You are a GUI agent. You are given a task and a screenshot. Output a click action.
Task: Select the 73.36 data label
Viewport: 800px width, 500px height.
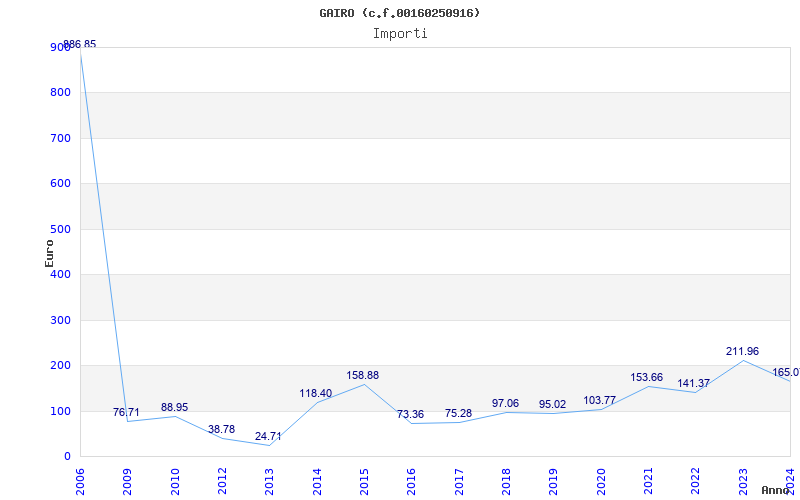(x=410, y=414)
